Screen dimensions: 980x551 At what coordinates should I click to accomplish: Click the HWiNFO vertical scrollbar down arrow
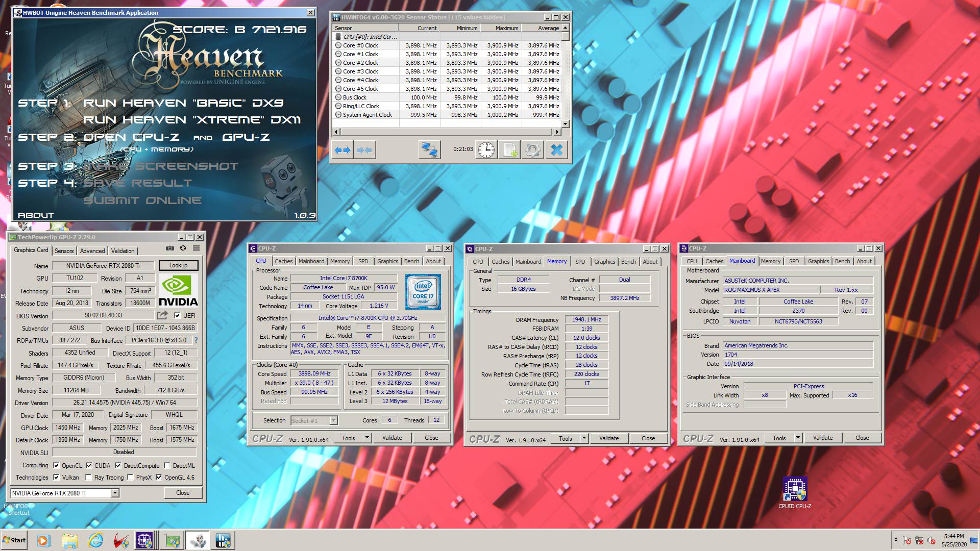point(565,123)
